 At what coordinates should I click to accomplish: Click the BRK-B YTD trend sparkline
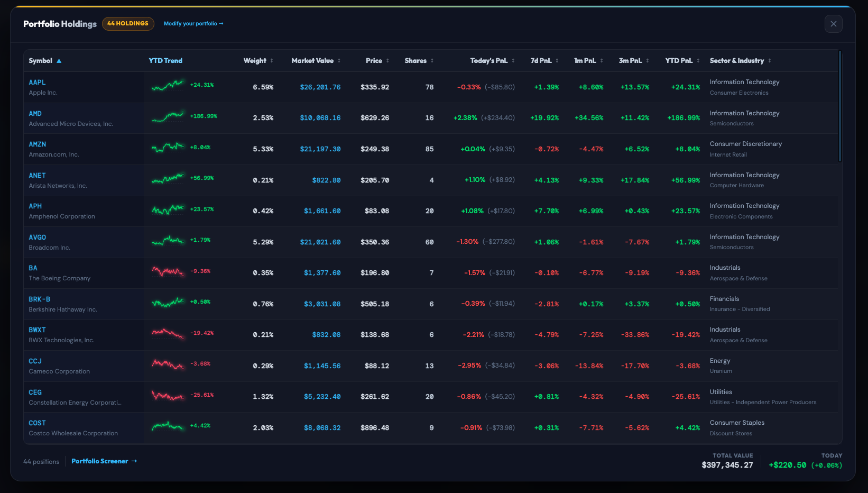click(x=168, y=302)
